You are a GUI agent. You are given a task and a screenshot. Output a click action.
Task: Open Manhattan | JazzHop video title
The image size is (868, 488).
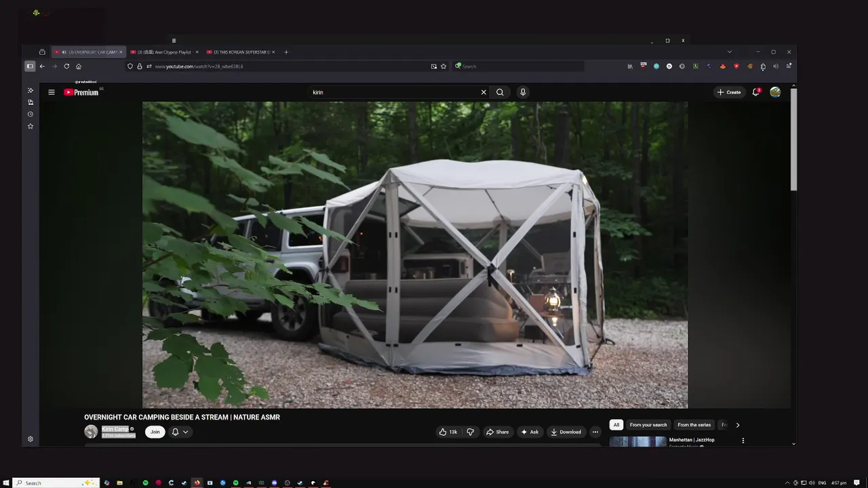pos(692,440)
